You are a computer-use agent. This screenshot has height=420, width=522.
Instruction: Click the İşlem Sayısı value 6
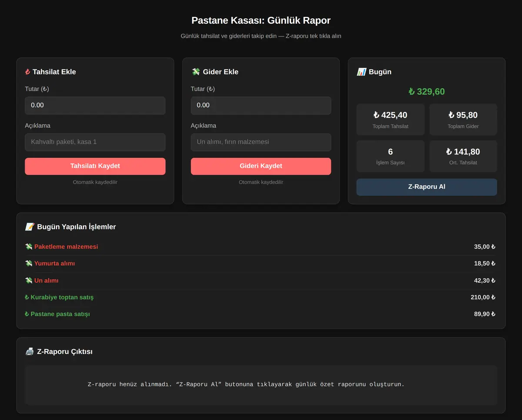click(x=390, y=152)
